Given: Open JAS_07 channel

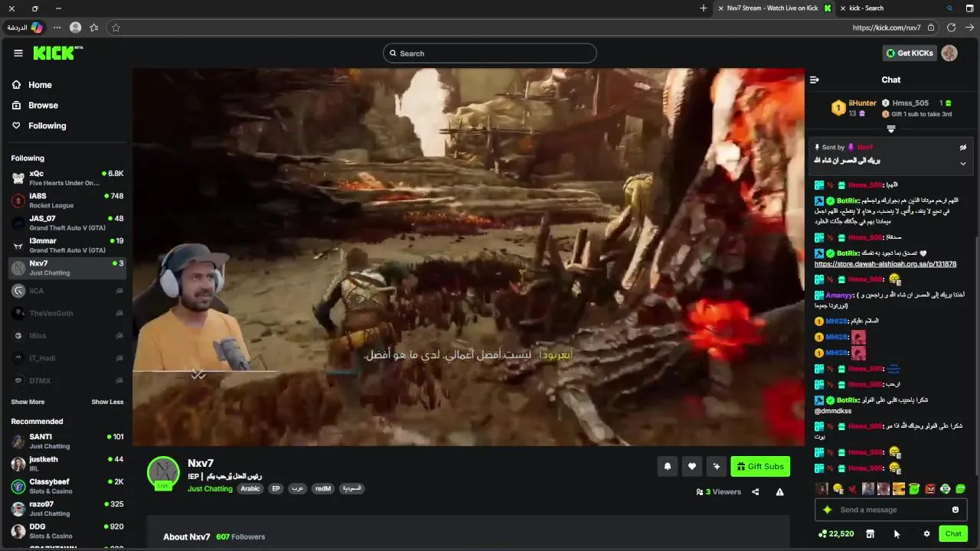Looking at the screenshot, I should 67,223.
